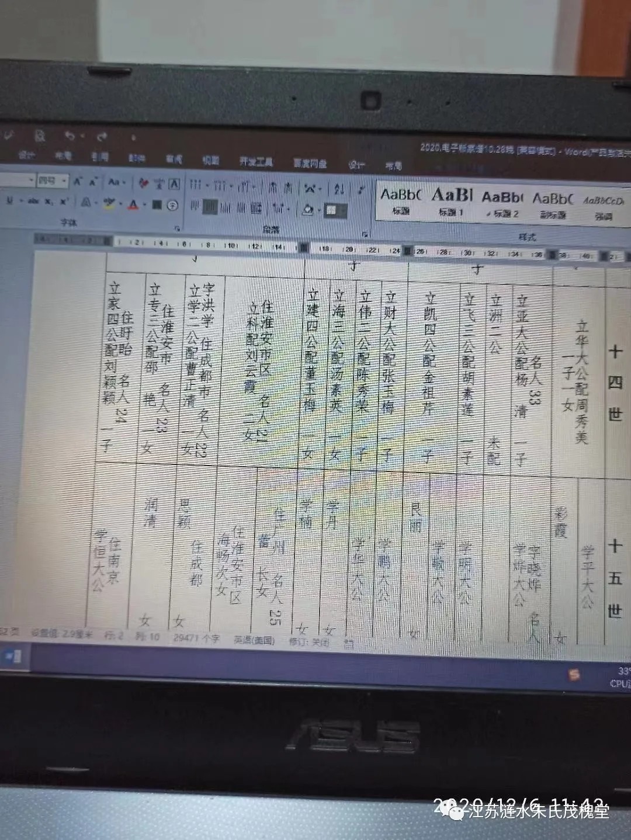Expand the undo history dropdown arrow
The width and height of the screenshot is (631, 840).
(82, 136)
